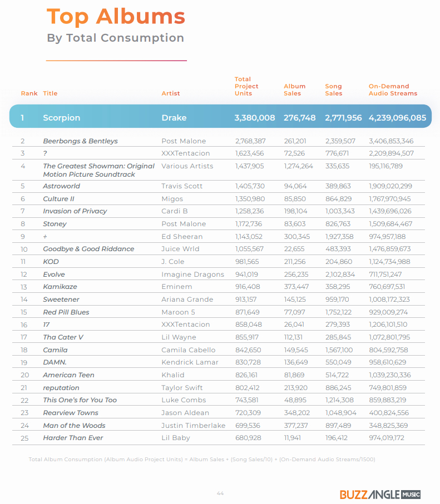Click the Title column header
This screenshot has height=504, width=440.
coord(50,93)
